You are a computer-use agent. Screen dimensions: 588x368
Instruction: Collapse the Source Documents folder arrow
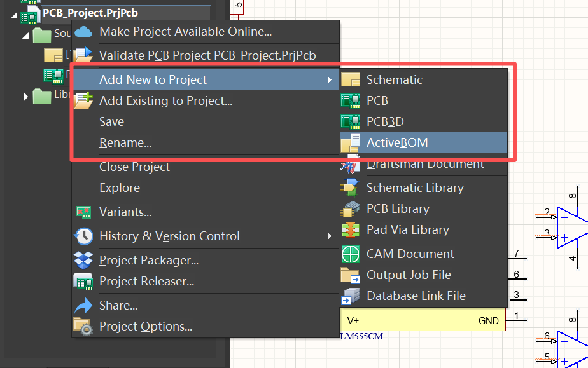coord(25,36)
